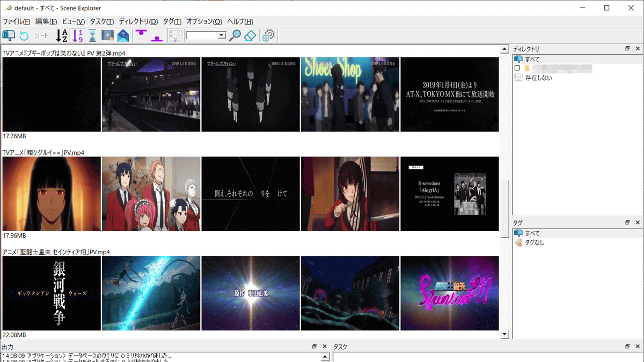The height and width of the screenshot is (362, 644).
Task: Click the mailbox 'show all' toolbar icon
Action: coord(9,36)
